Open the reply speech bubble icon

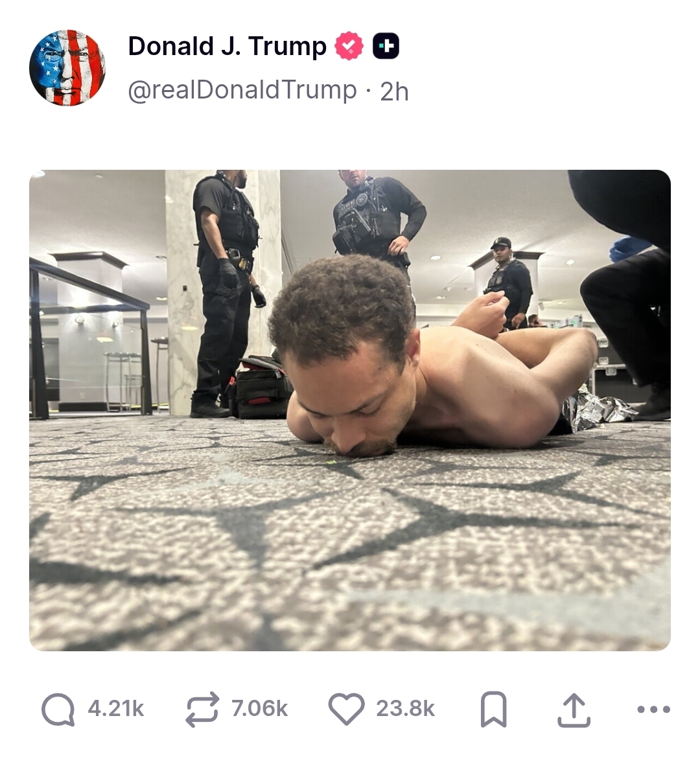point(58,710)
